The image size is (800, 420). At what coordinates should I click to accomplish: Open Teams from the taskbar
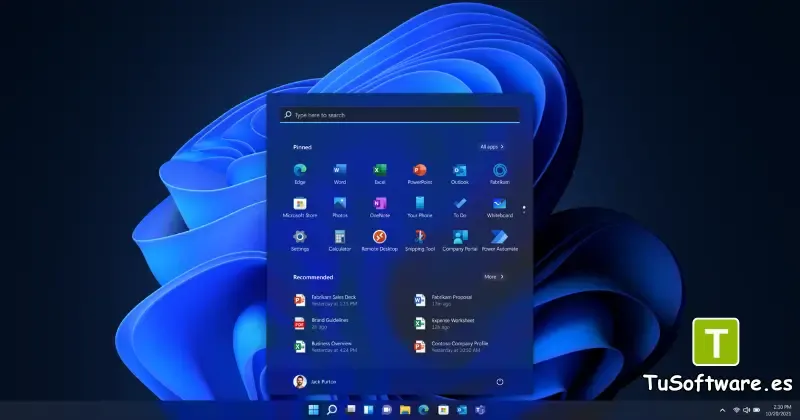[x=480, y=410]
